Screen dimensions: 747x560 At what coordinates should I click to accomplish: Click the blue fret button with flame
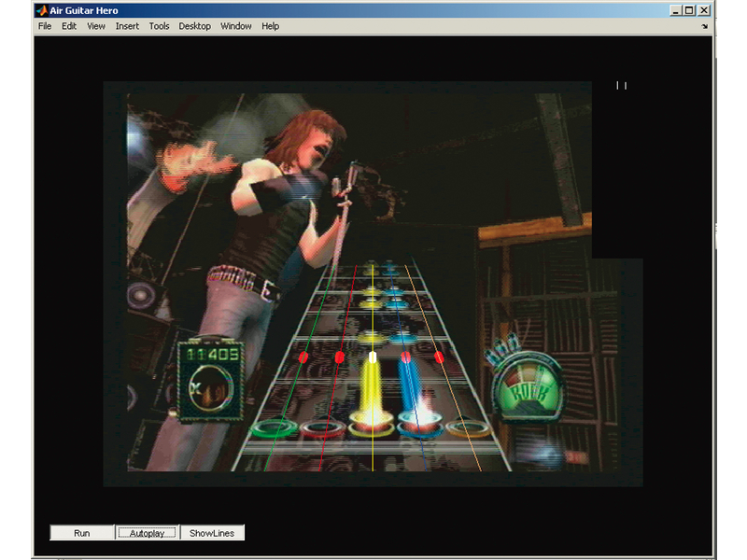(x=421, y=423)
